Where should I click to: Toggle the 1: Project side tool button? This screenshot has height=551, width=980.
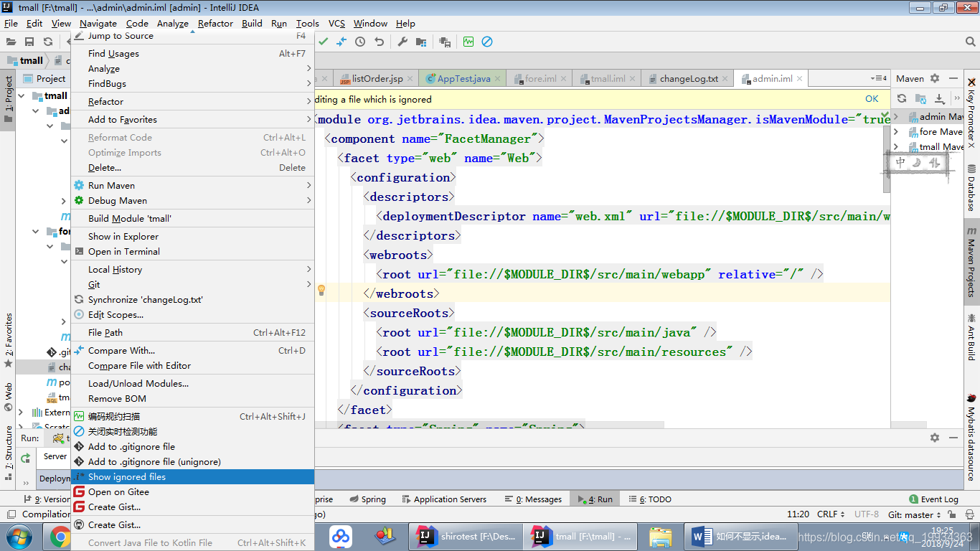coord(9,98)
